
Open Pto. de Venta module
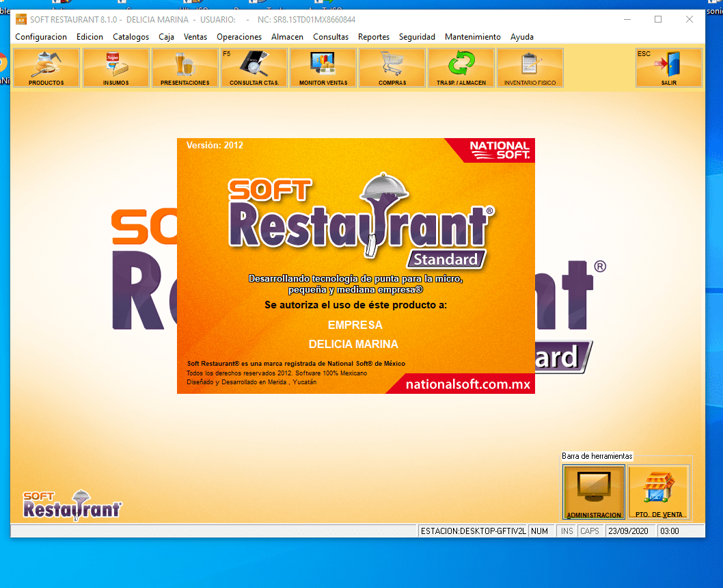(x=659, y=492)
